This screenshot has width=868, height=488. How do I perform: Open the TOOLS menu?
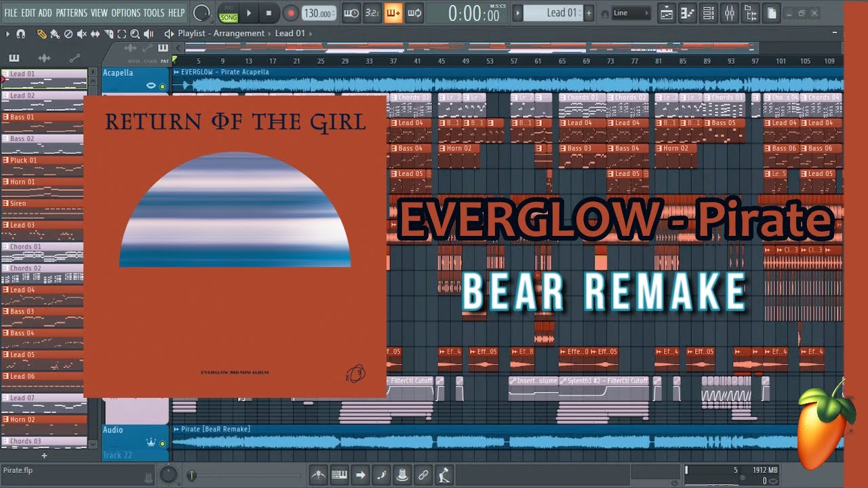[154, 13]
